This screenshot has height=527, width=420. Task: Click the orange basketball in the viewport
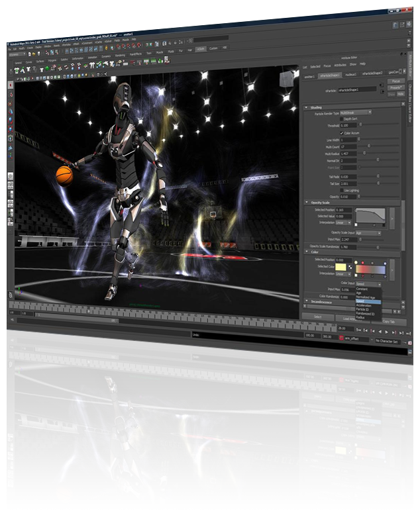coord(64,175)
